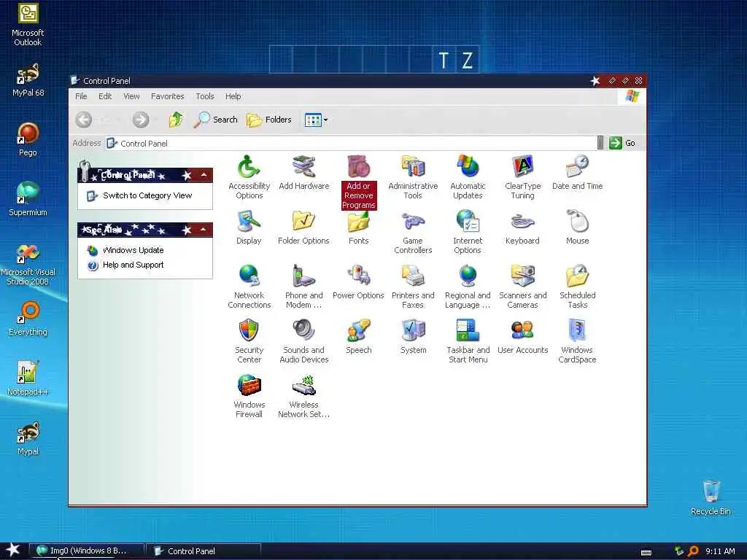
Task: Open the Tools menu
Action: point(205,96)
